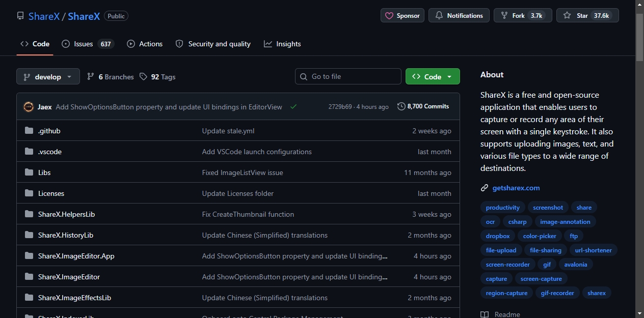Select the file-upload topic tag
This screenshot has width=644, height=318.
(501, 250)
